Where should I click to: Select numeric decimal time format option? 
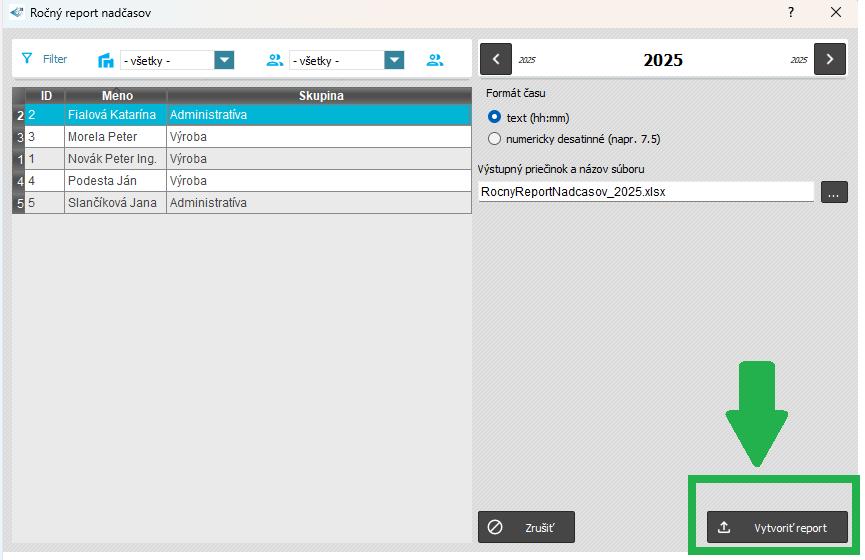tap(494, 139)
